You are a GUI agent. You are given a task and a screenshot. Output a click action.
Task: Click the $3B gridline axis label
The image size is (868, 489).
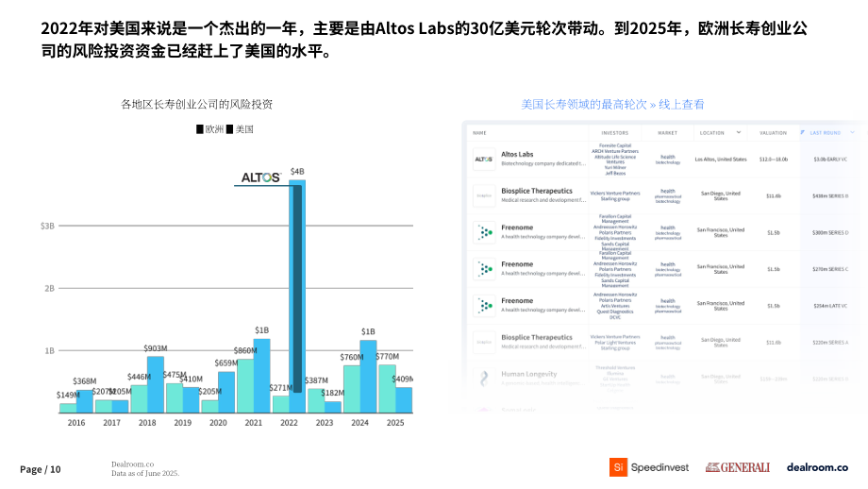[x=47, y=226]
